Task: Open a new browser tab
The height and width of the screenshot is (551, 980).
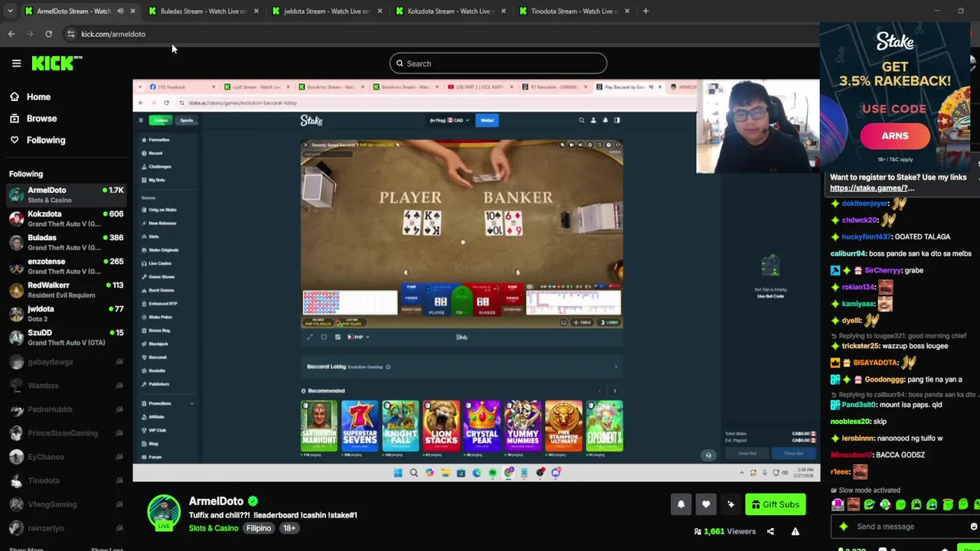Action: tap(645, 11)
